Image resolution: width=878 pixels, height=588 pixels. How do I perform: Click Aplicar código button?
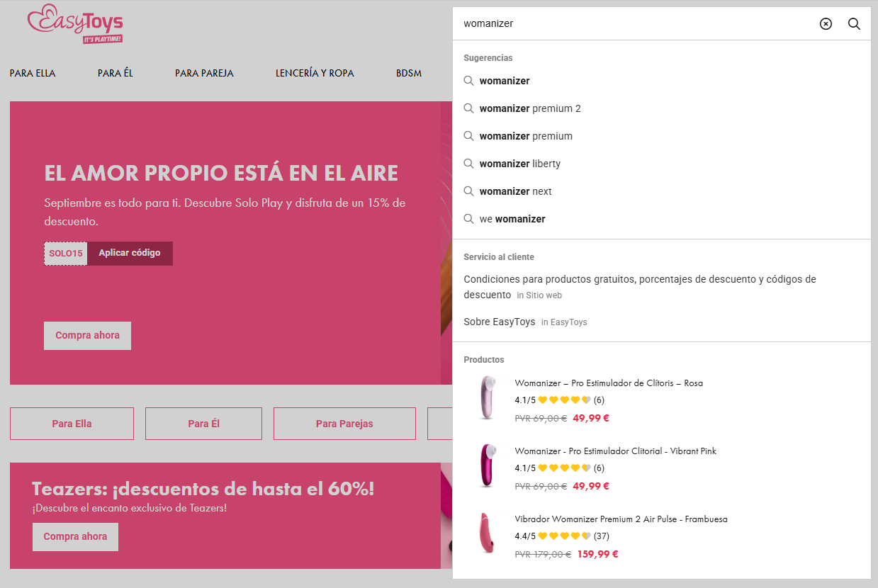click(x=130, y=254)
